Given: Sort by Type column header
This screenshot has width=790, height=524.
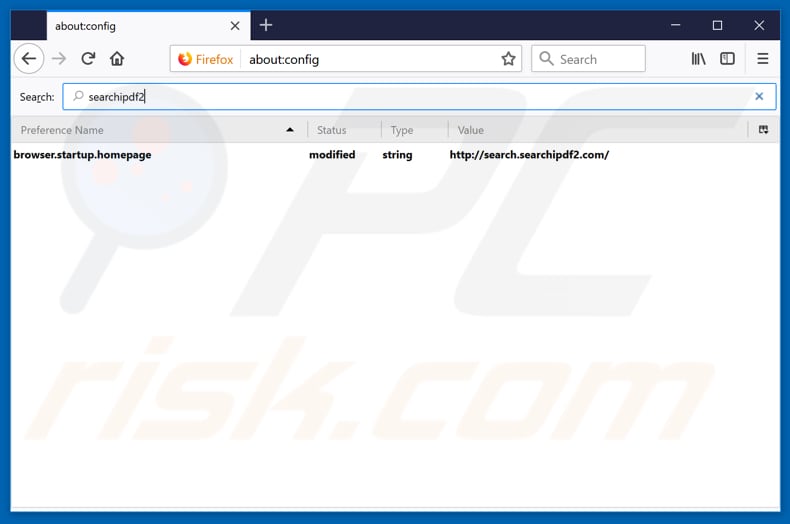Looking at the screenshot, I should click(414, 130).
